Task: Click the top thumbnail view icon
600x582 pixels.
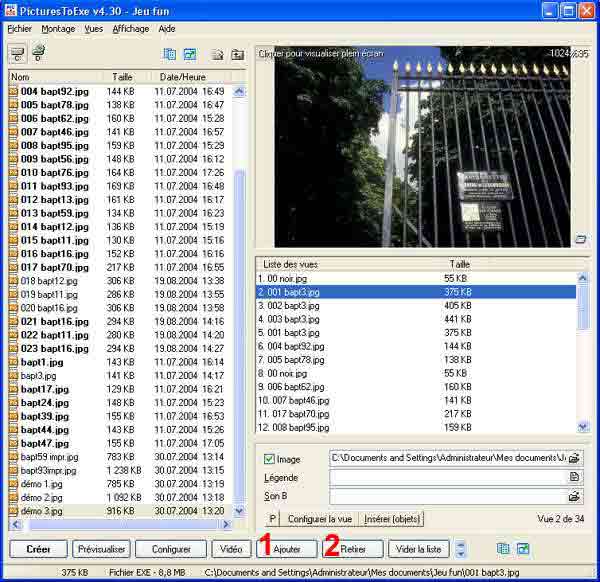Action: (190, 54)
